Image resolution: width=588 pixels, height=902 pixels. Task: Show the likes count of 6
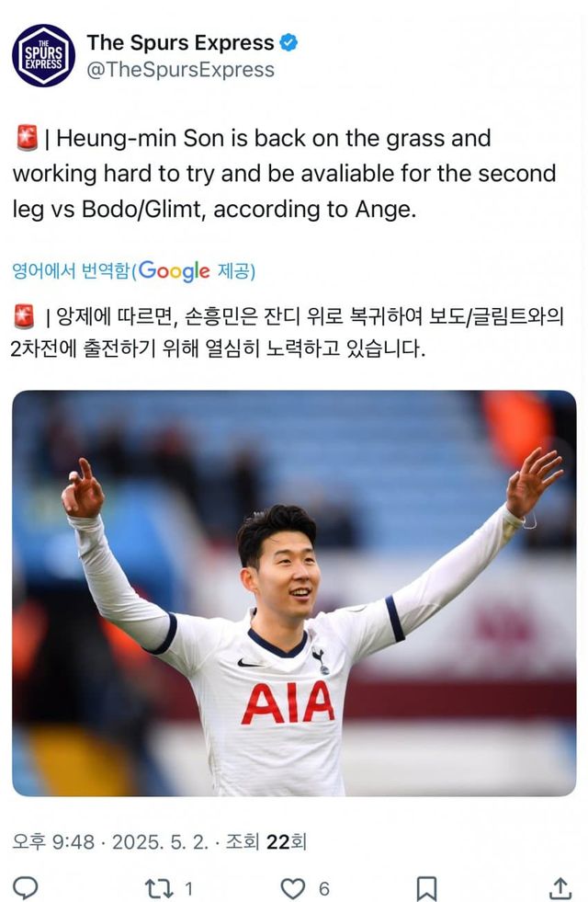(x=324, y=889)
